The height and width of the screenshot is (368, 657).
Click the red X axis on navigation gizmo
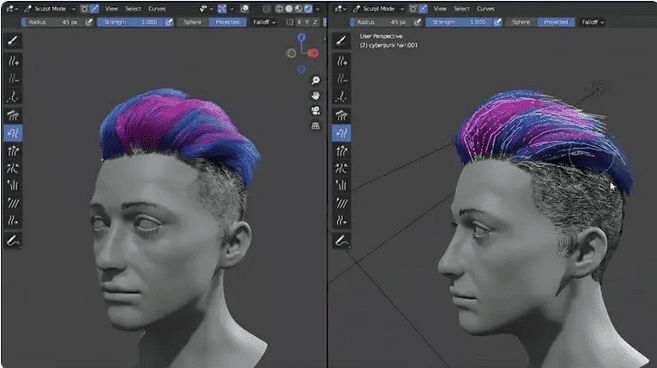click(x=314, y=53)
